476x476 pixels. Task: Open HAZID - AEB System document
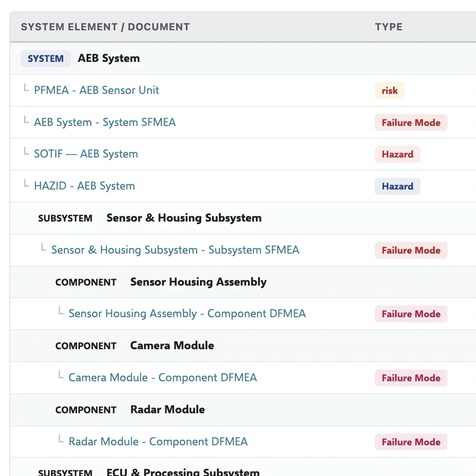(x=84, y=186)
